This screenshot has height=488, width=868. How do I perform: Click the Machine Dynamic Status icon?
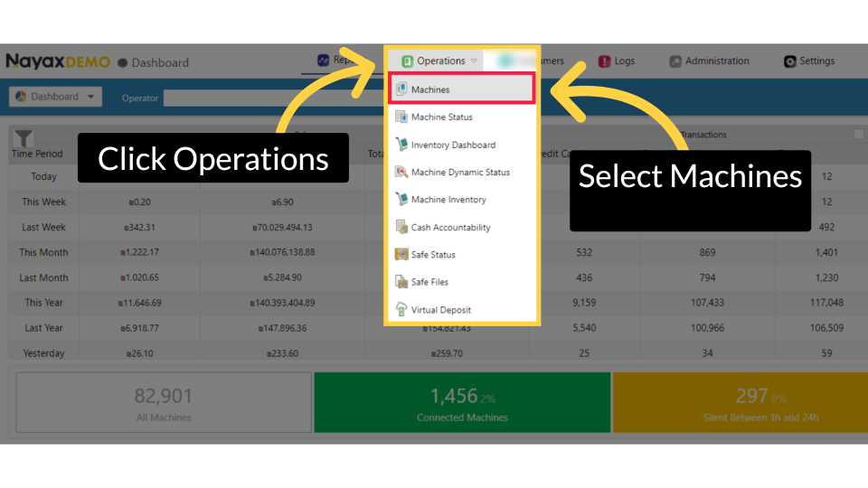(401, 172)
